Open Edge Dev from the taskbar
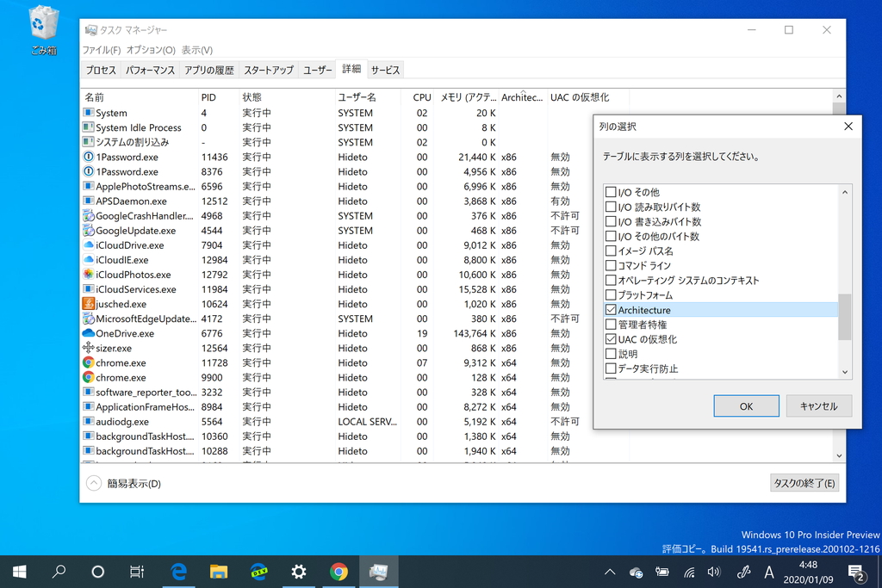This screenshot has height=588, width=882. (258, 572)
